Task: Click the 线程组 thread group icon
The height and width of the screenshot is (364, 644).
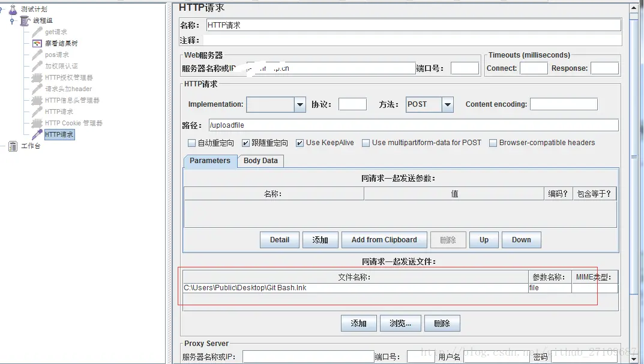Action: point(23,20)
